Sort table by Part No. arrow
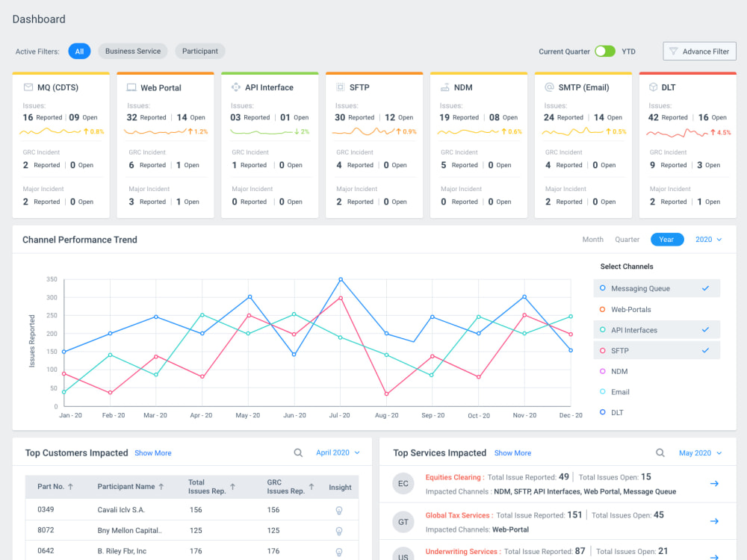This screenshot has width=747, height=560. tap(70, 487)
